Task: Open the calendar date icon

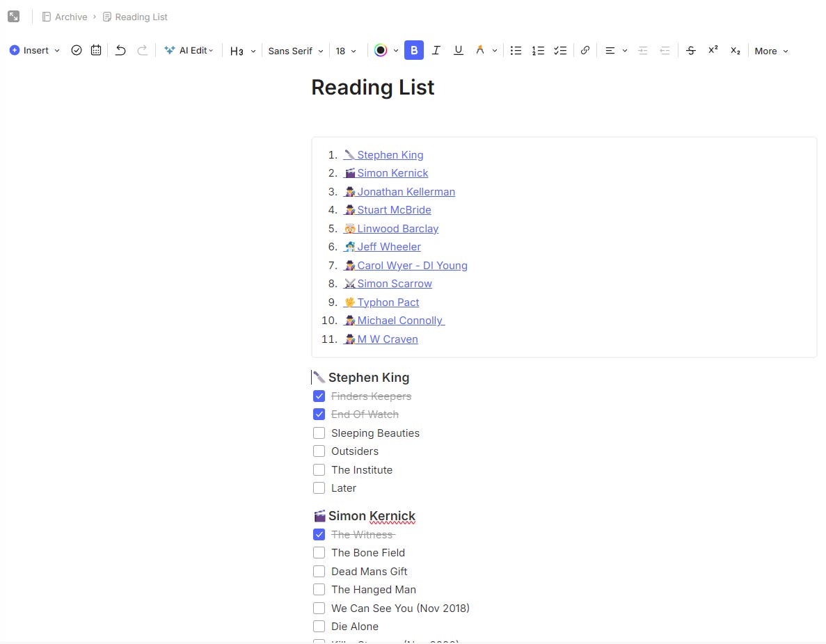Action: [96, 51]
